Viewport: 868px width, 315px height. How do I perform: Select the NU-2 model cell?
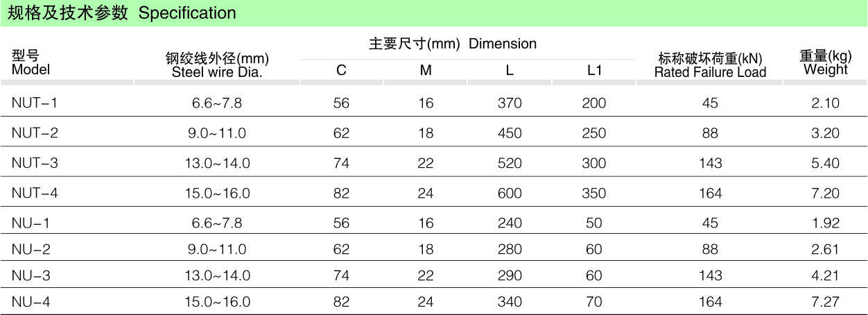pos(31,249)
